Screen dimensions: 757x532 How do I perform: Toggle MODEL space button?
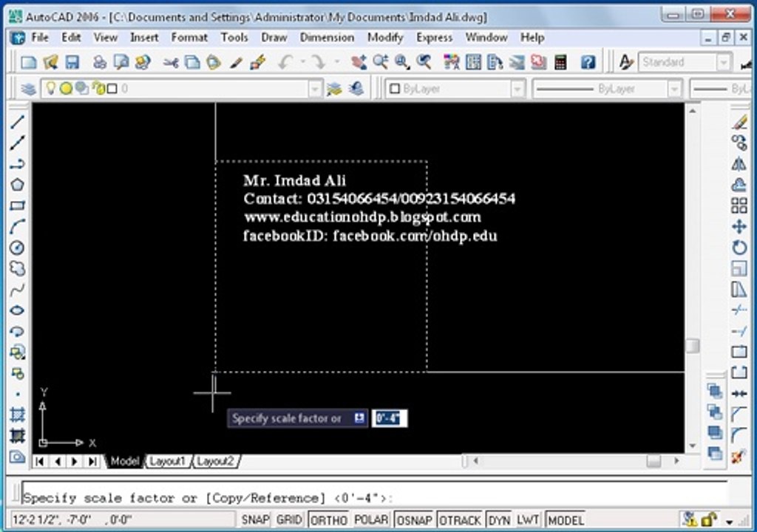coord(566,520)
